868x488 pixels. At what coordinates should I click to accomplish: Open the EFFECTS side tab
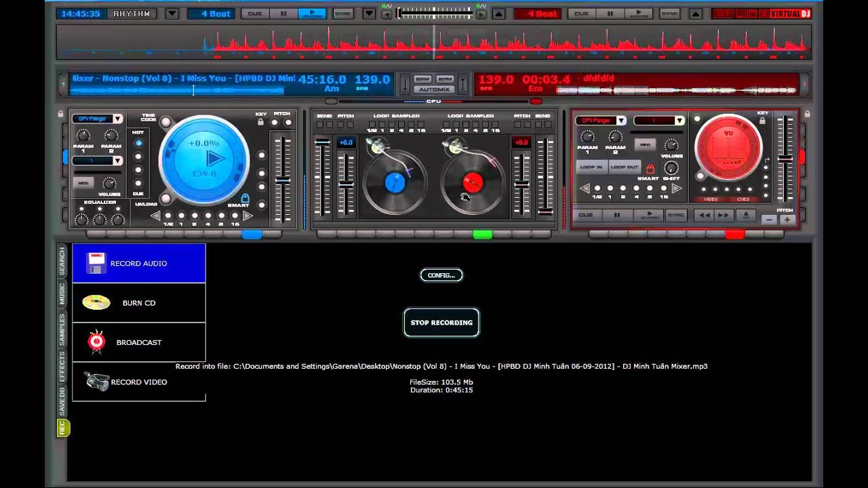click(x=62, y=366)
